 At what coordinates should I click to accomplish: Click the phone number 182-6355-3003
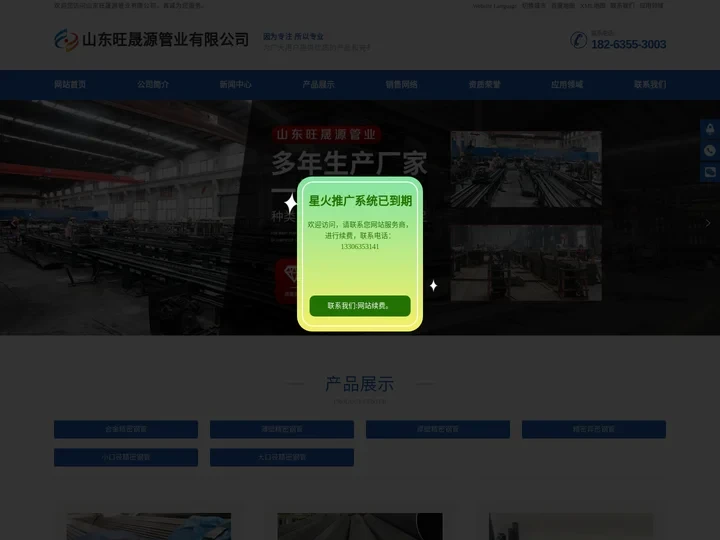[x=628, y=45]
